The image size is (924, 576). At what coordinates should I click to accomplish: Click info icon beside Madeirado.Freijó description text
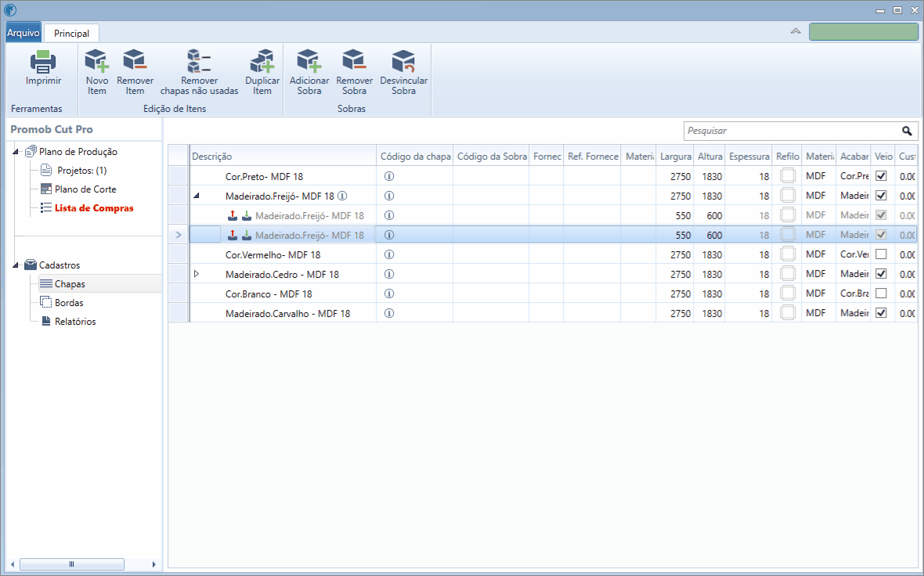pos(342,196)
